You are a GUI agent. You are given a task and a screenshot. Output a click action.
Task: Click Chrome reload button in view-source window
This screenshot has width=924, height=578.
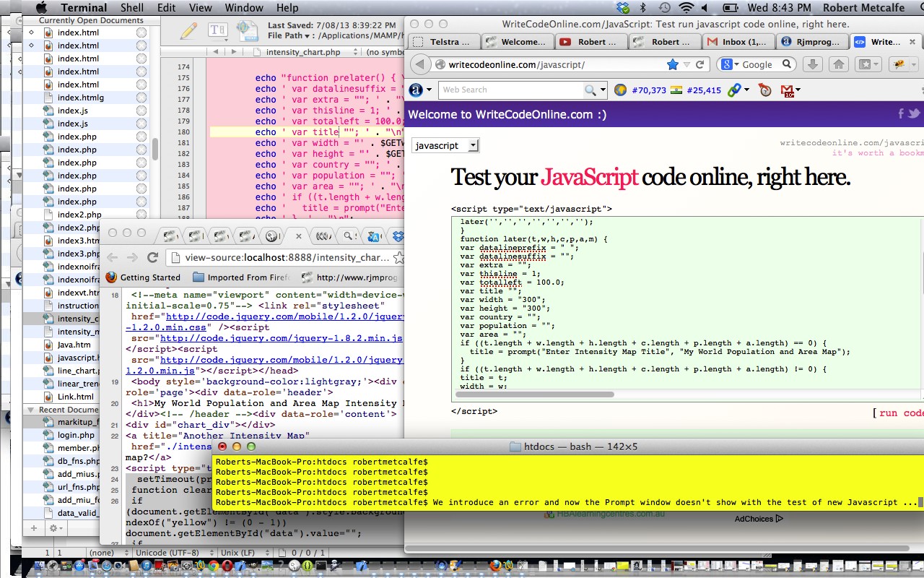152,257
